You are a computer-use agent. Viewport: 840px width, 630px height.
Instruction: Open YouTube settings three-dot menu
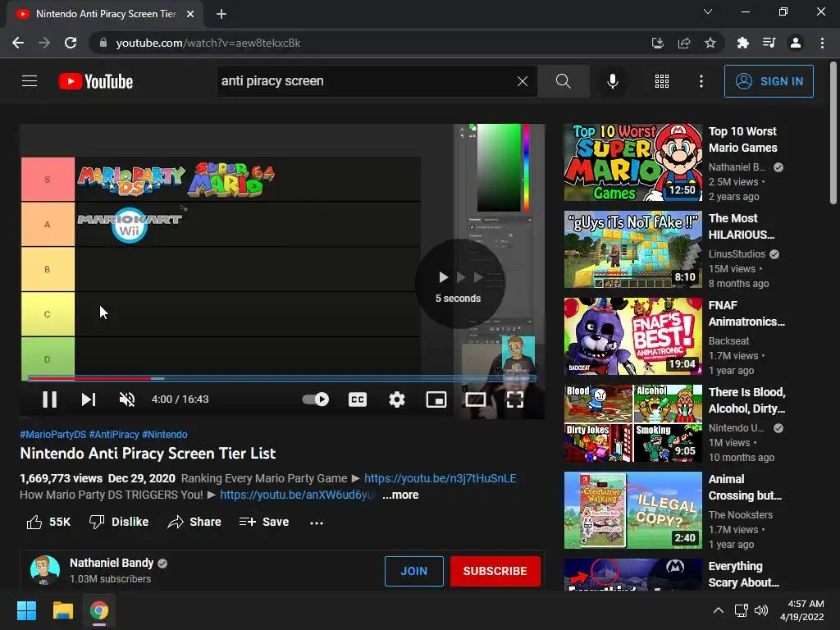tap(701, 81)
